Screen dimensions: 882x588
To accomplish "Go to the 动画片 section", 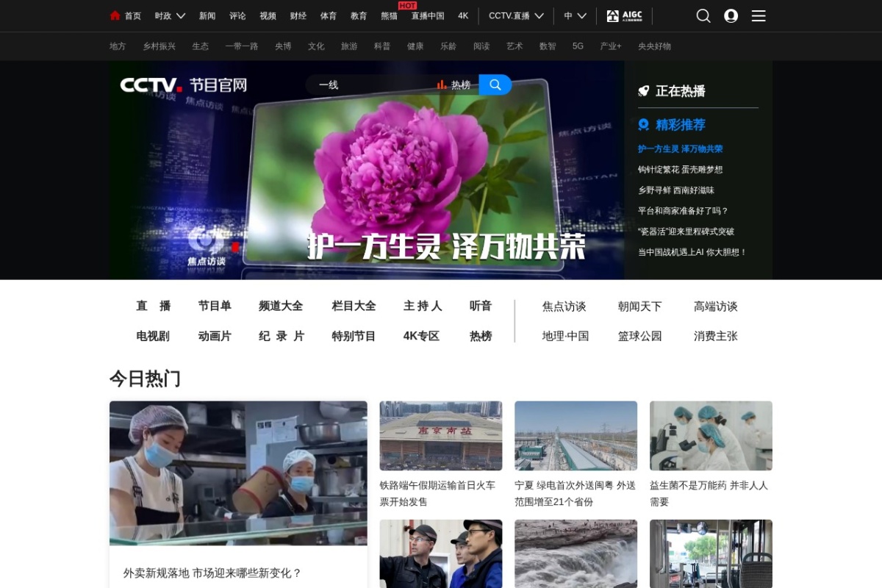I will pyautogui.click(x=215, y=336).
